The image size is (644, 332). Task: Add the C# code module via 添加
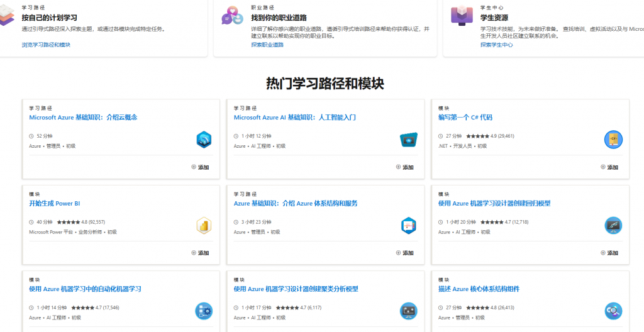(609, 167)
